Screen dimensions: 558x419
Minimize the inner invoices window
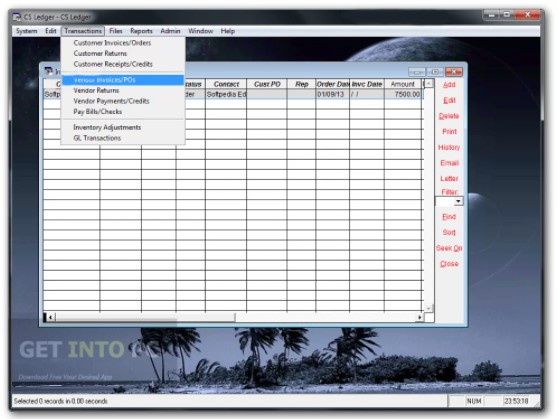click(417, 72)
